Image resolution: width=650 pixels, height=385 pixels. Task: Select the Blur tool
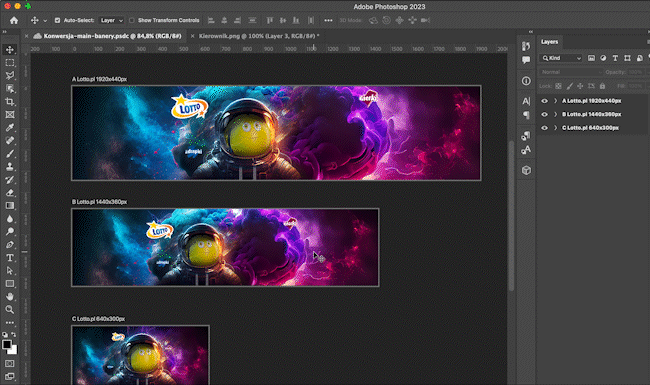point(10,219)
